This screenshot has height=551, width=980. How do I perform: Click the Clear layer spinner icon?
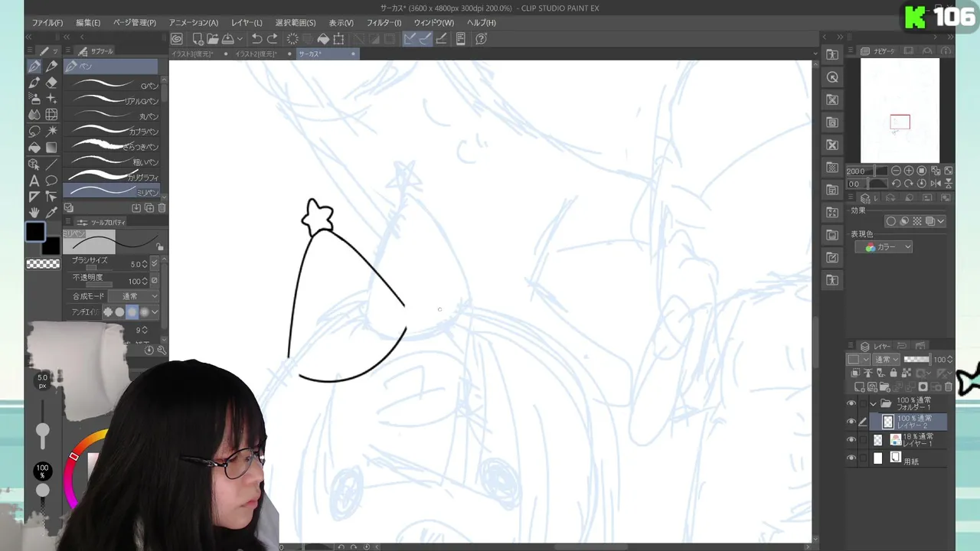tap(292, 38)
